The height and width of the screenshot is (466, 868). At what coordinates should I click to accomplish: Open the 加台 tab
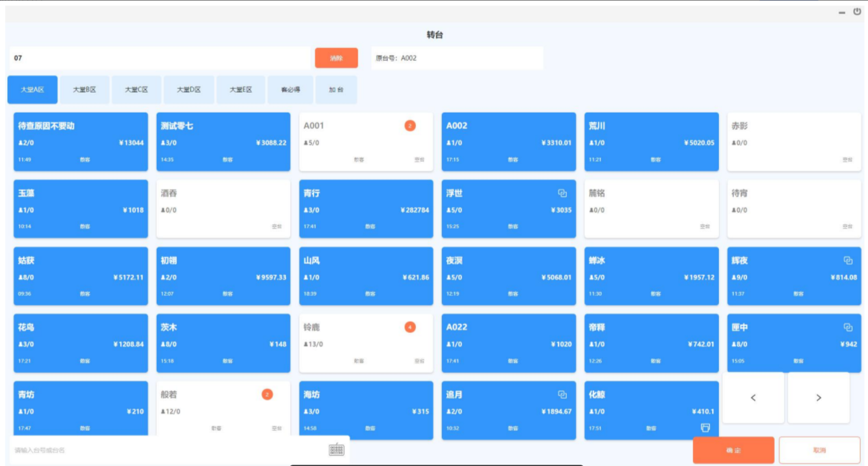click(x=336, y=90)
